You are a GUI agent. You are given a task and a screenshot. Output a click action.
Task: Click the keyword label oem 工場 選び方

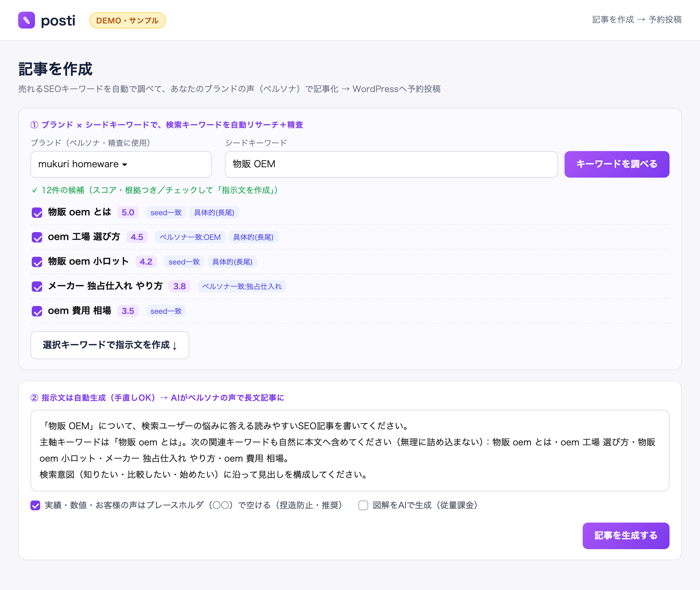(x=84, y=237)
